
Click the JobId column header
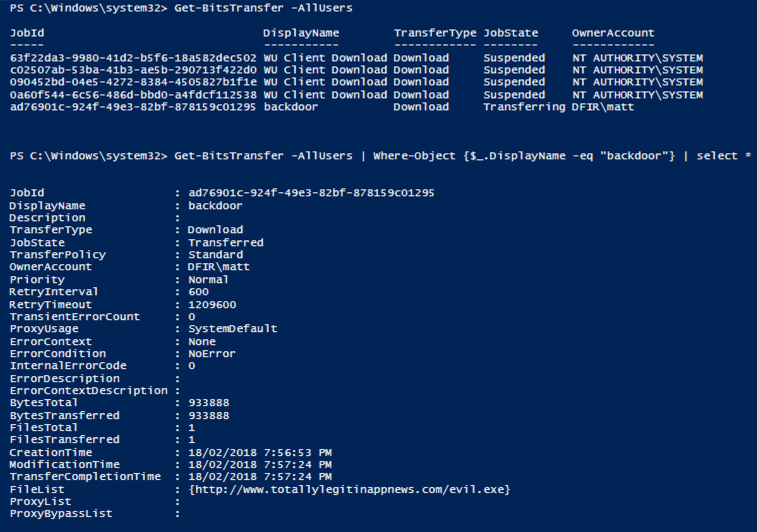pos(27,33)
